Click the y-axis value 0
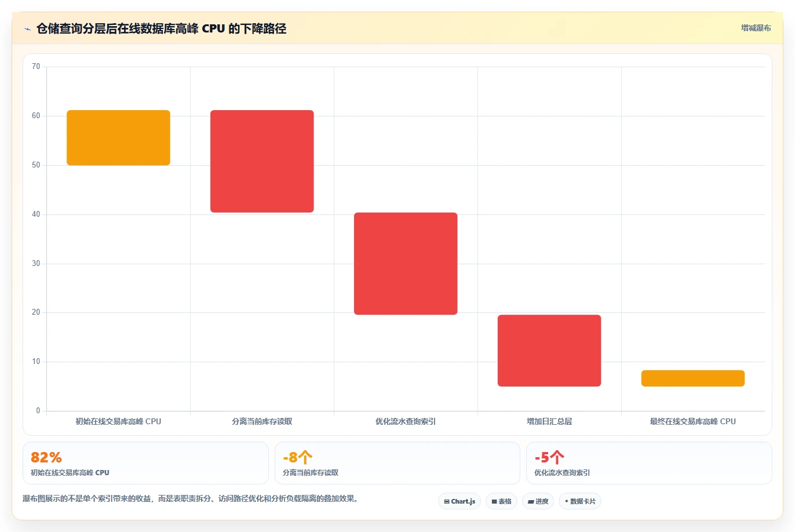 pyautogui.click(x=38, y=411)
